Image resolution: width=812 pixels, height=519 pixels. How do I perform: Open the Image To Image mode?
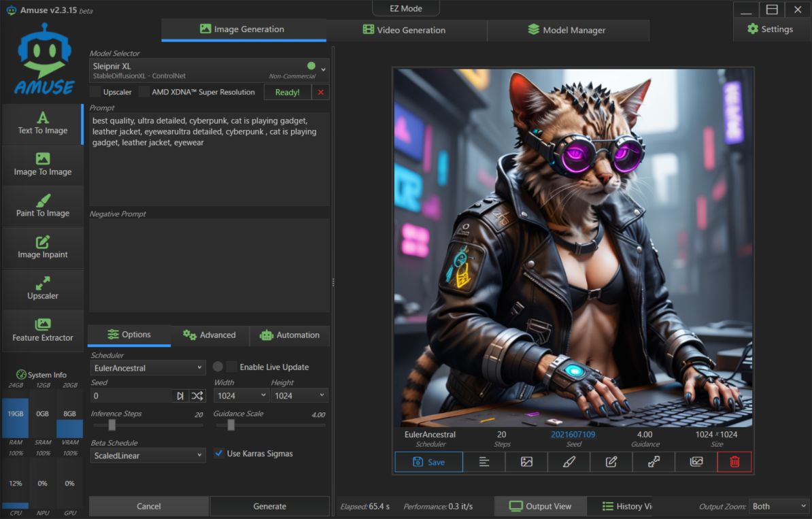click(x=42, y=165)
